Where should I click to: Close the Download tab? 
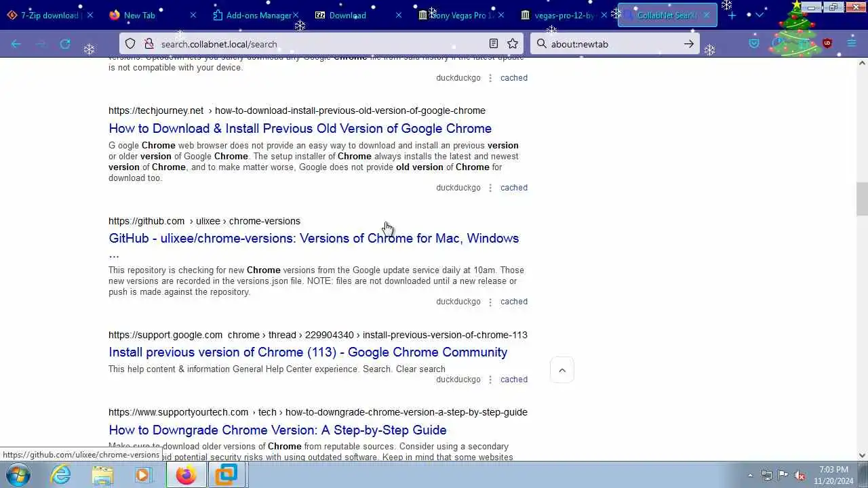pos(399,15)
